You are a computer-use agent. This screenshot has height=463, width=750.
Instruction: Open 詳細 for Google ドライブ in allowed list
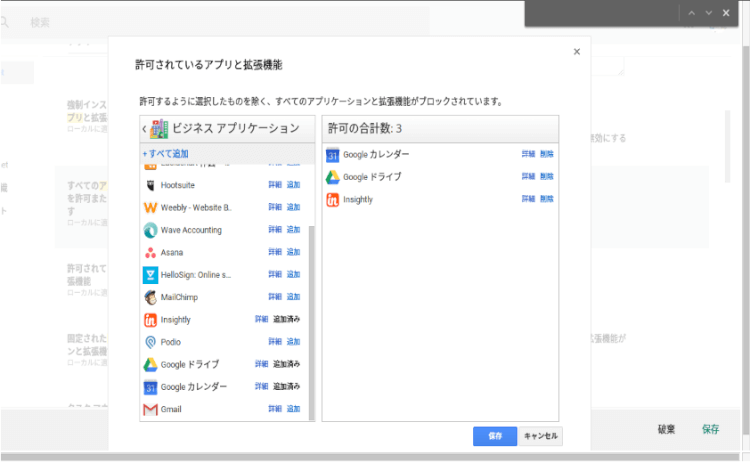point(528,176)
